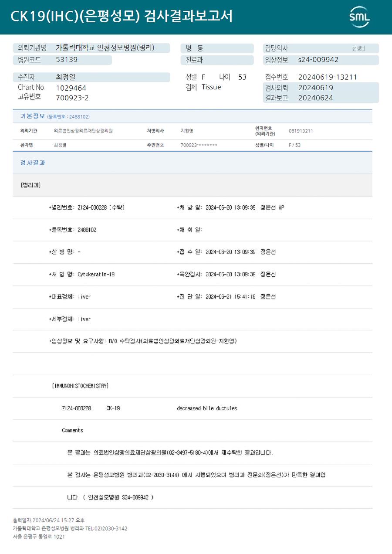Select the report title CK19(IHC)(은평성모) 검사결과보고서

122,16
